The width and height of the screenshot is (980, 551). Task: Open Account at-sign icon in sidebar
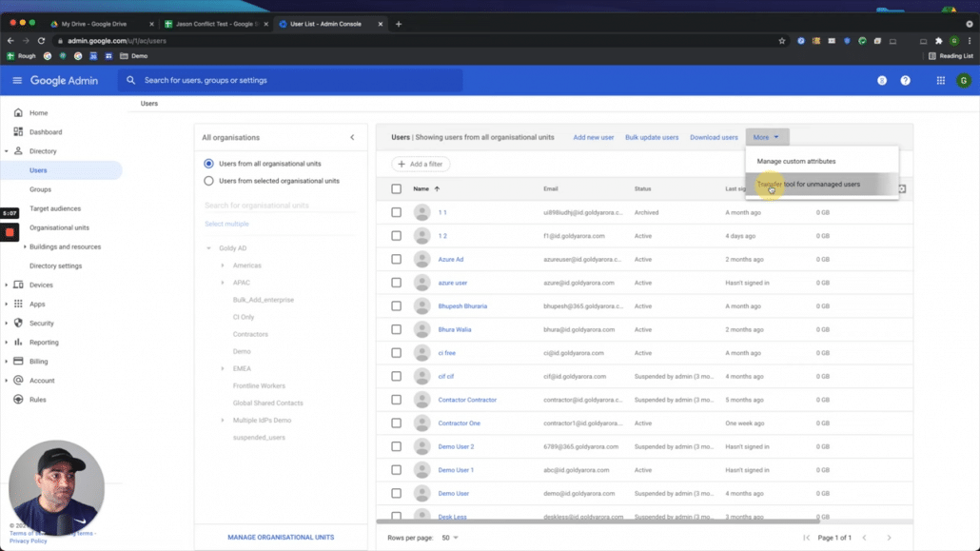click(x=18, y=381)
